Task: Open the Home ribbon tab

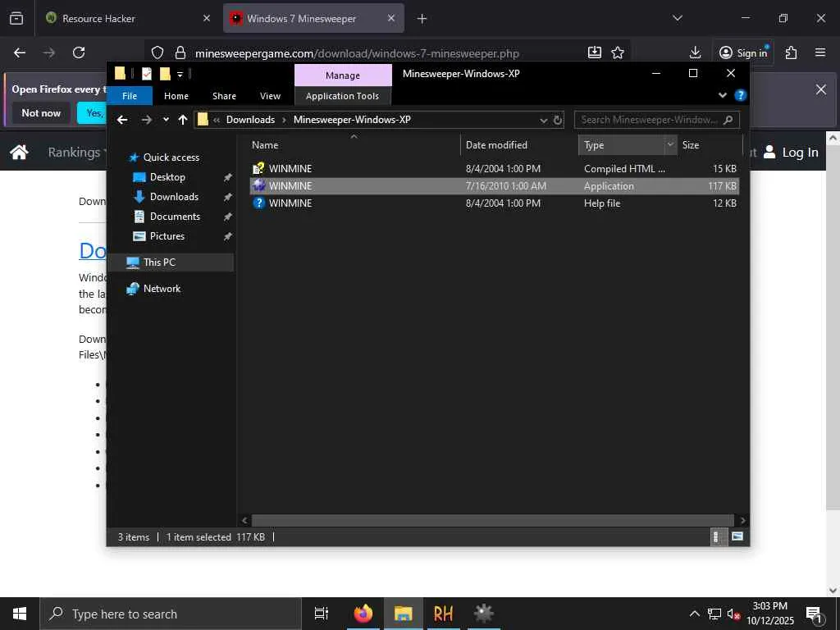Action: tap(176, 96)
